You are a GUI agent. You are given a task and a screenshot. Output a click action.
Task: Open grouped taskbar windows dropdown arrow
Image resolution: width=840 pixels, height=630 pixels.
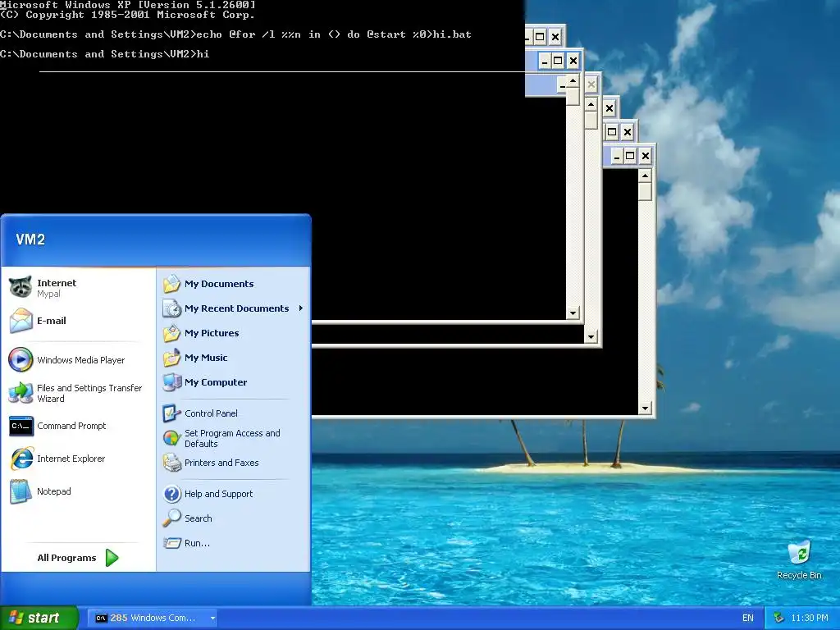(212, 619)
